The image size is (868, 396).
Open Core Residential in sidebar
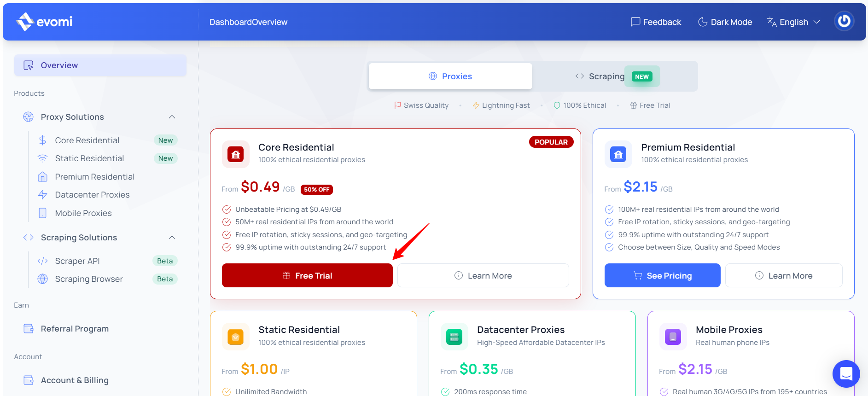pyautogui.click(x=87, y=140)
